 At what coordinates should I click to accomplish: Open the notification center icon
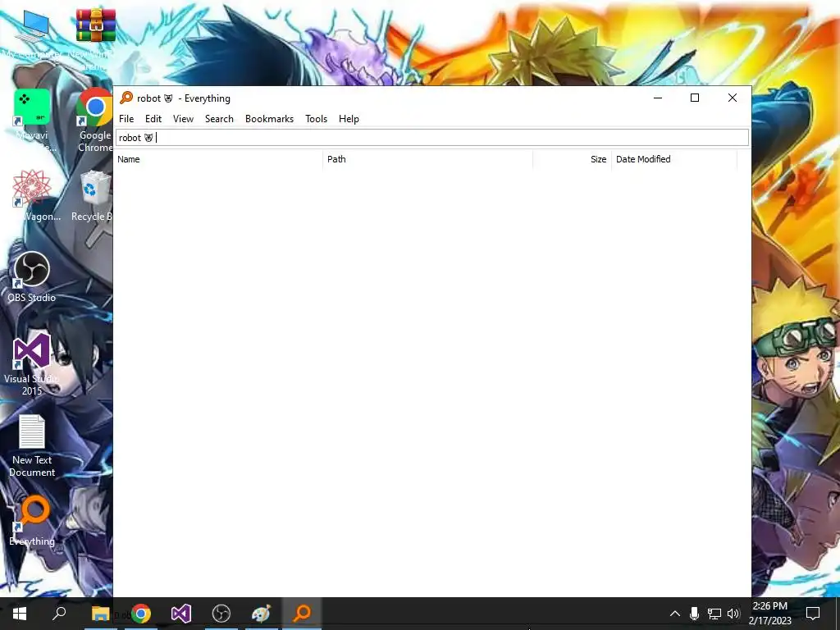click(x=813, y=614)
